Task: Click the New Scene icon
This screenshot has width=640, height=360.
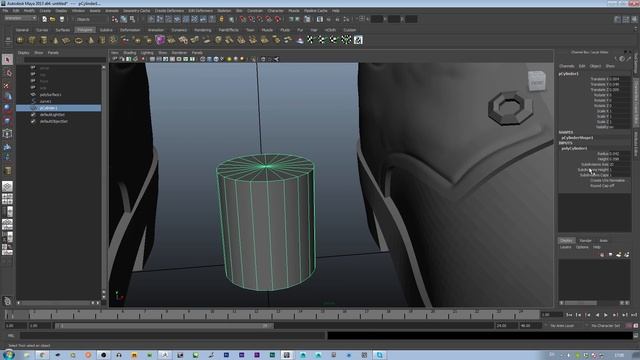Action: [44, 19]
